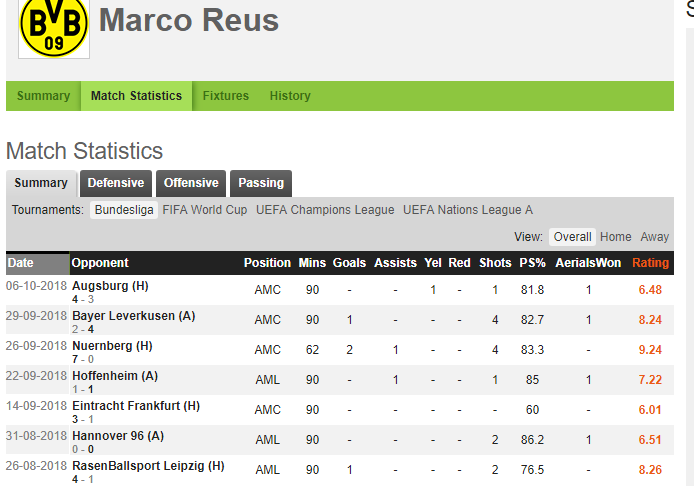Screen dimensions: 694x486
Task: Open the Fixtures tab
Action: (226, 96)
